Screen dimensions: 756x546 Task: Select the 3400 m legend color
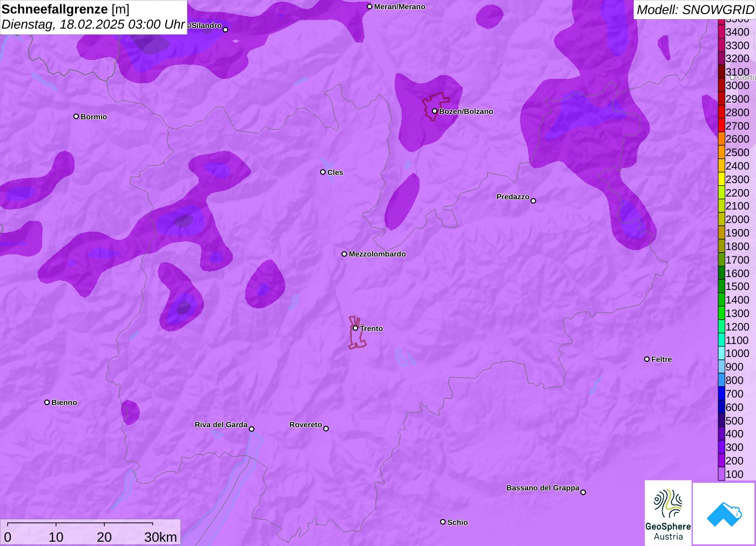(x=721, y=32)
